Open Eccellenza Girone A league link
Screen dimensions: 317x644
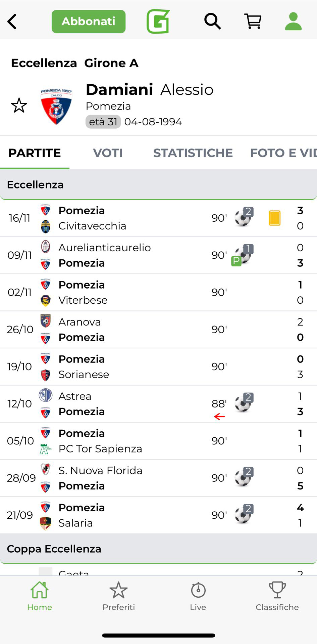pos(74,63)
